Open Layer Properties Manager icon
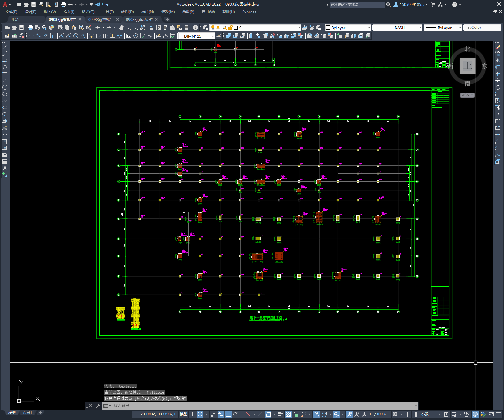The image size is (504, 420). (x=206, y=28)
